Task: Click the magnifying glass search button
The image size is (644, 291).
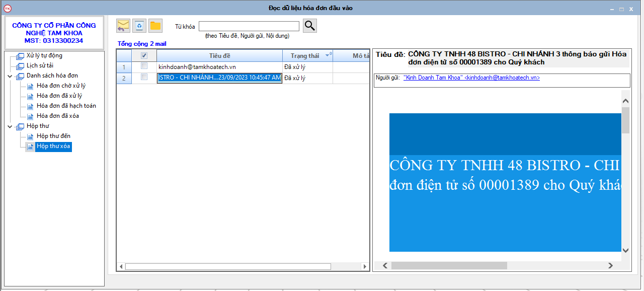Action: [x=310, y=26]
